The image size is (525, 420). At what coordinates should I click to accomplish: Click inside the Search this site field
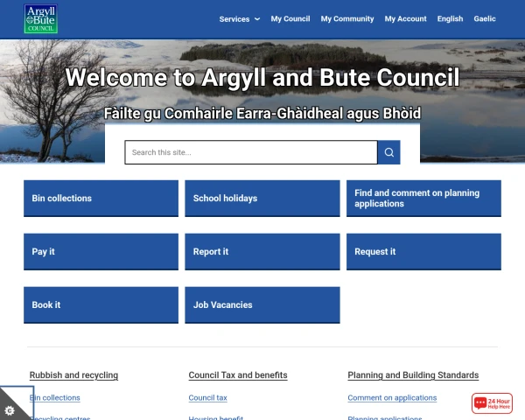tap(250, 152)
